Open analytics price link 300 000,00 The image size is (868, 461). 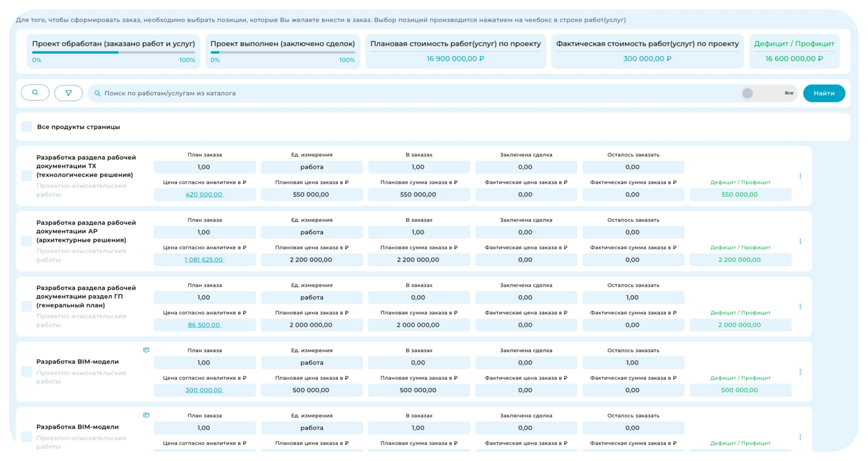(x=204, y=390)
